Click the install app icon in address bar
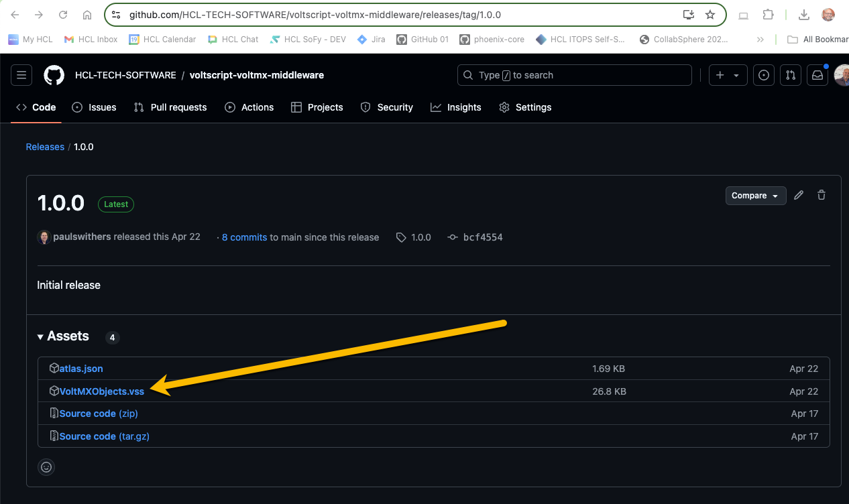 (x=689, y=15)
